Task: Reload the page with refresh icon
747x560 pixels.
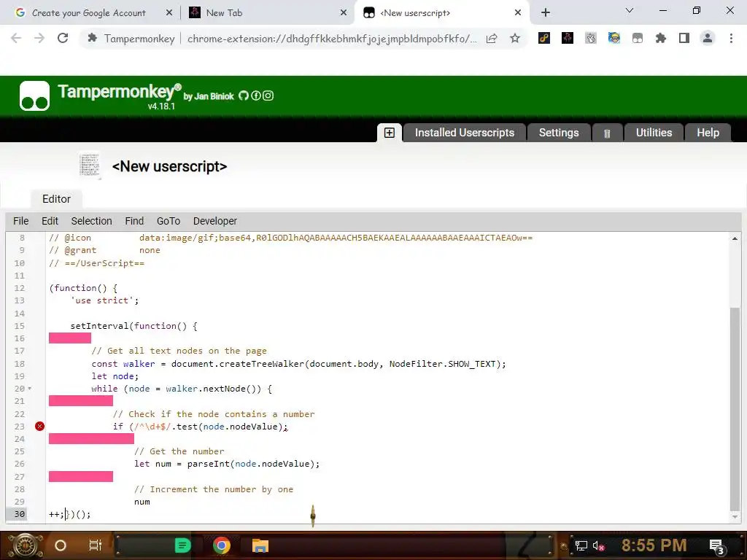Action: click(63, 38)
